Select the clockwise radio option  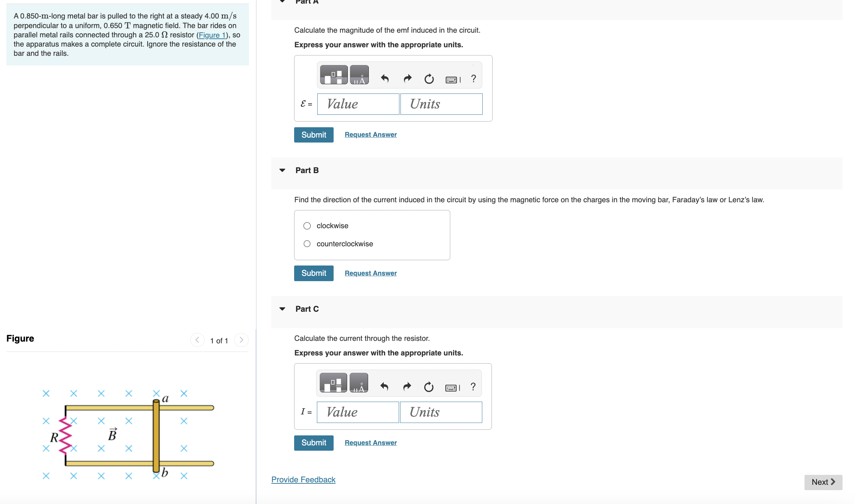(x=307, y=226)
